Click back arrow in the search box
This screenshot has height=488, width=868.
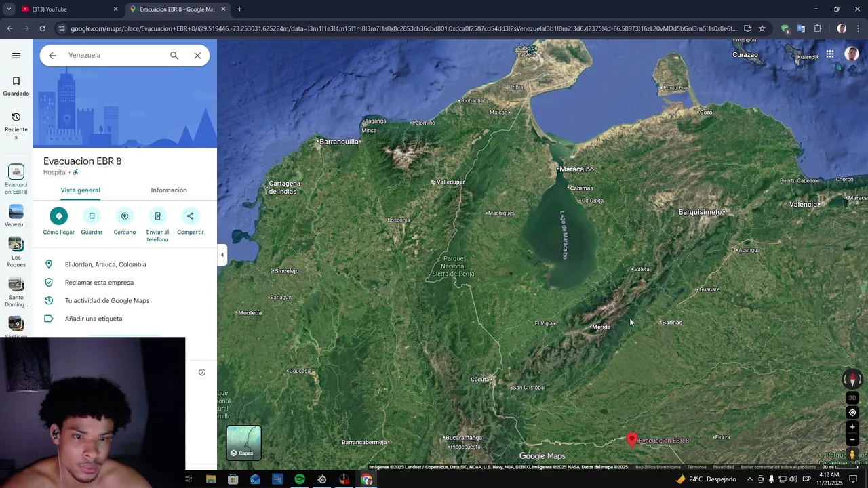coord(52,56)
